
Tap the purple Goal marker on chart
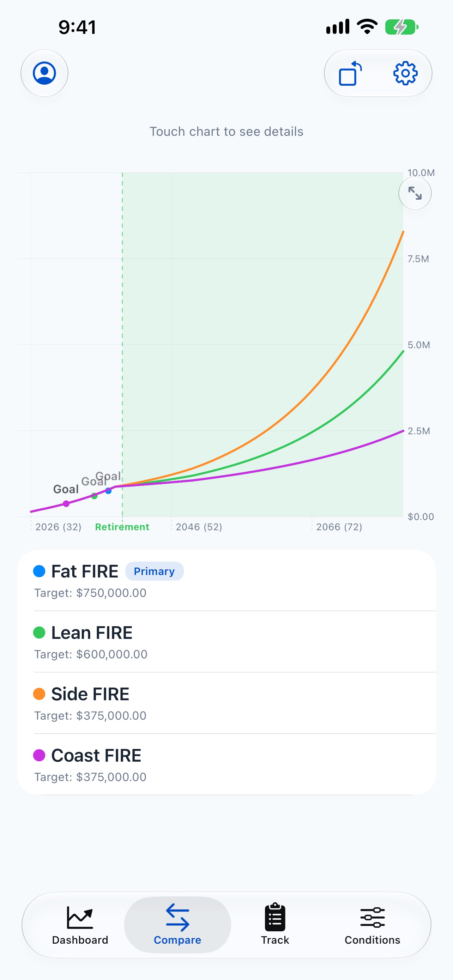[66, 504]
